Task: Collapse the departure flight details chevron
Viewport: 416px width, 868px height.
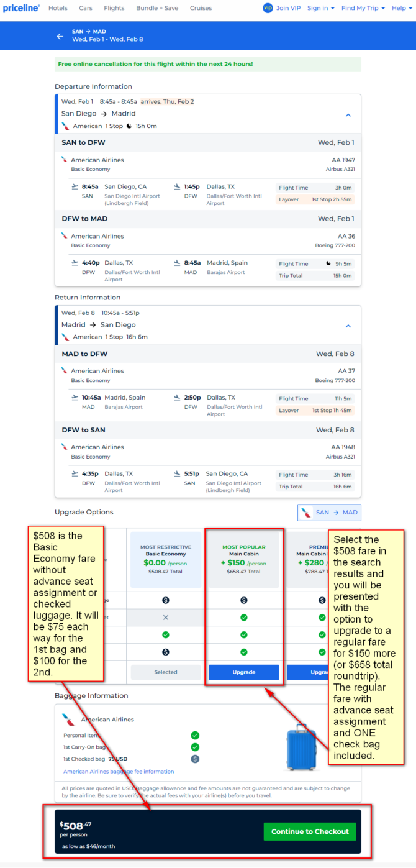Action: tap(348, 115)
